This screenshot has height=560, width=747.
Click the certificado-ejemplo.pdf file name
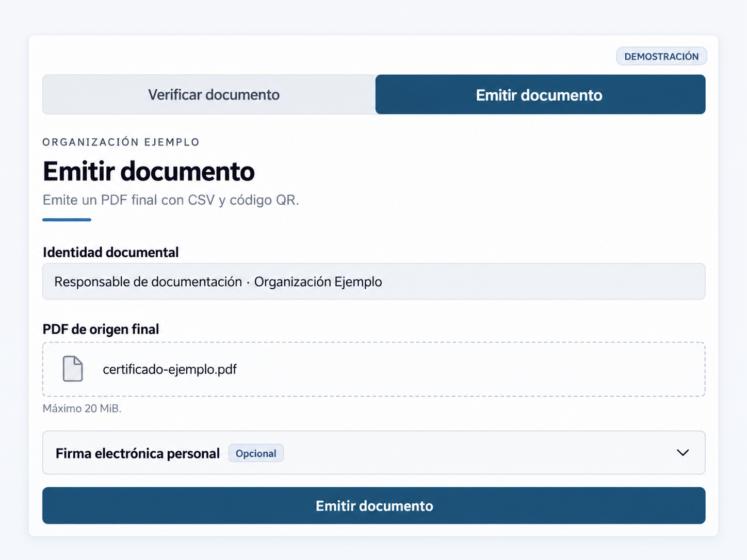point(170,369)
